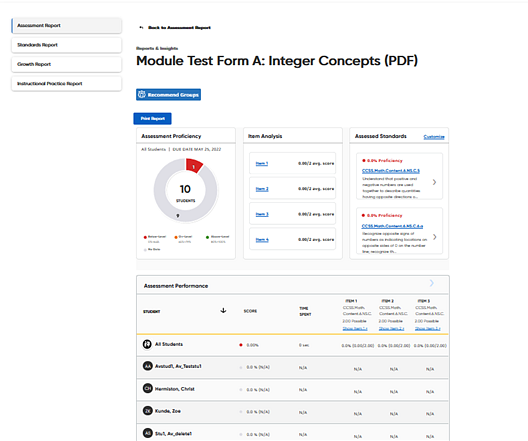Open Item 3 link in Item Analysis

pyautogui.click(x=262, y=214)
